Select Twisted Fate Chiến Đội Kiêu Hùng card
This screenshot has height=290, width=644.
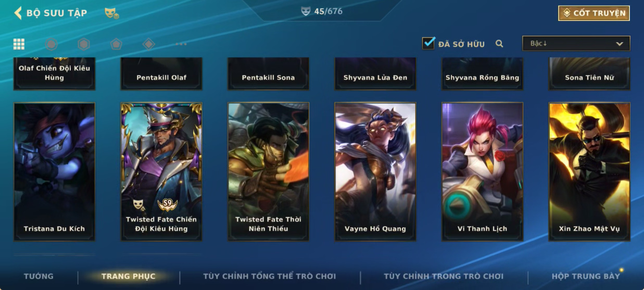click(x=161, y=171)
